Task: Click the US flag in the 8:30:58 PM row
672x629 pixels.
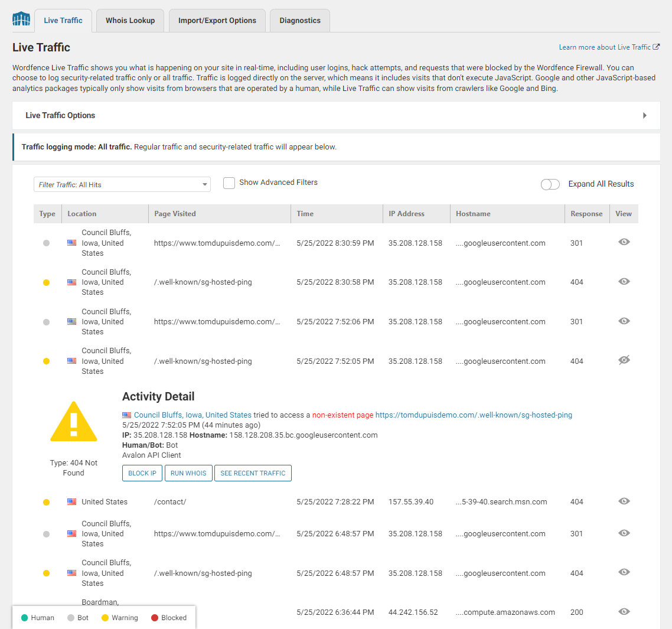Action: pyautogui.click(x=72, y=282)
